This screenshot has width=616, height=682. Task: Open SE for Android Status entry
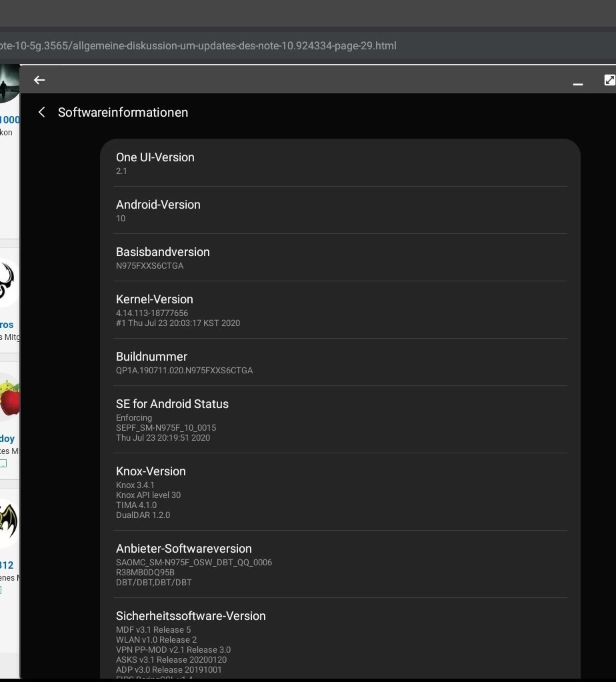340,420
